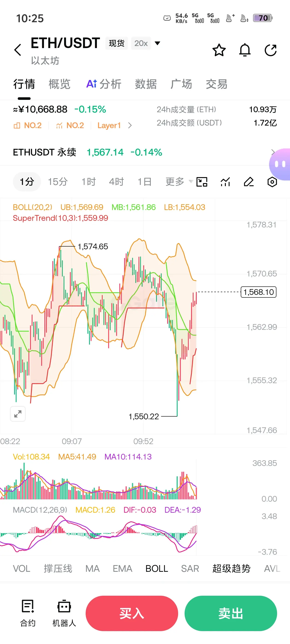This screenshot has height=644, width=290.
Task: Switch to the 概览 tab
Action: (60, 84)
